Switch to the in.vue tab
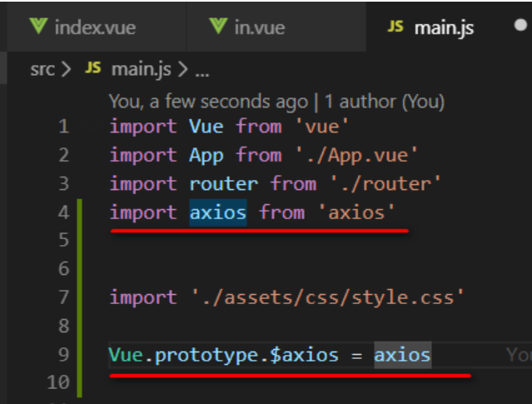The image size is (532, 404). pos(258,27)
